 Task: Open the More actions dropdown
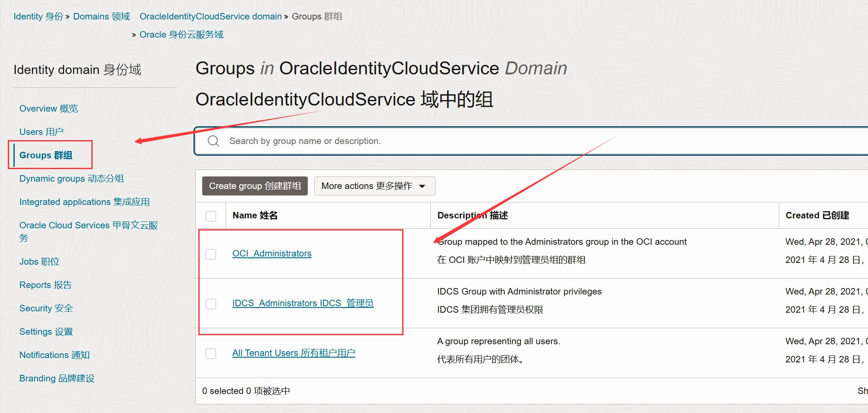click(374, 186)
